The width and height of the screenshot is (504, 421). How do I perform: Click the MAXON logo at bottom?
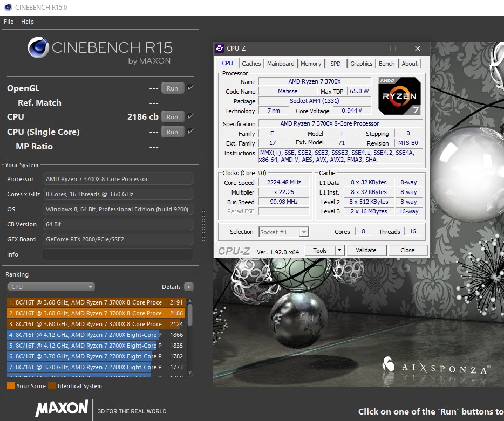click(62, 409)
